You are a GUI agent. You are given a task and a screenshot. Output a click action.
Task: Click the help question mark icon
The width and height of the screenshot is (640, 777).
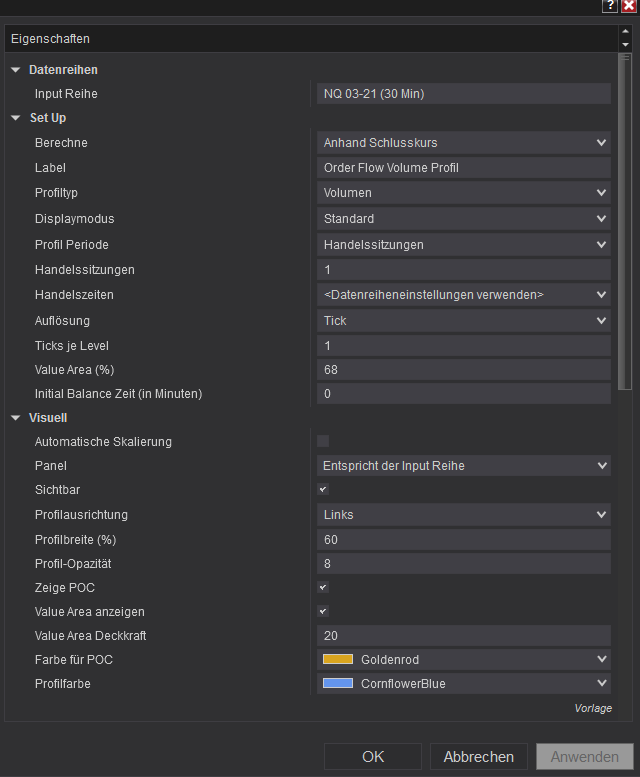click(x=609, y=6)
